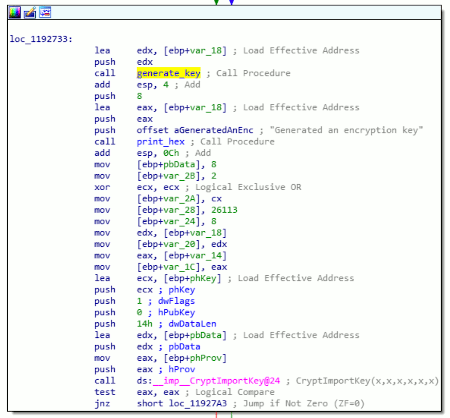Click phKey in the lea ecx instruction
The width and height of the screenshot is (450, 418).
203,278
